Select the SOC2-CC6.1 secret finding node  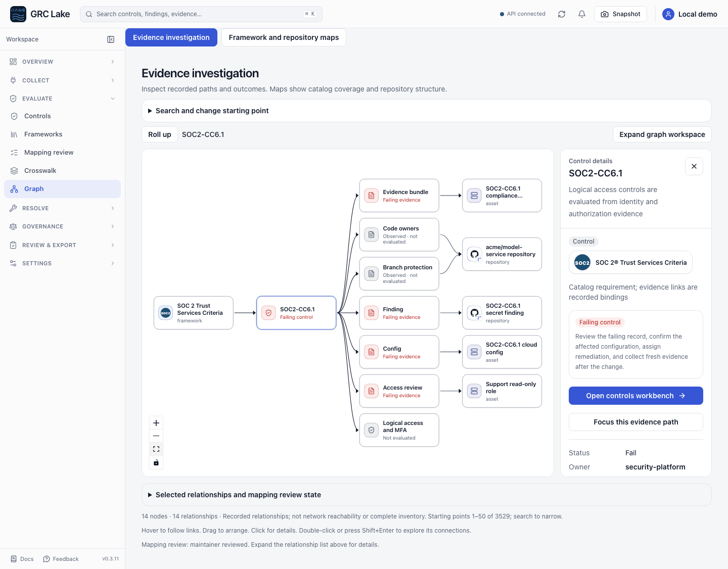click(x=502, y=313)
